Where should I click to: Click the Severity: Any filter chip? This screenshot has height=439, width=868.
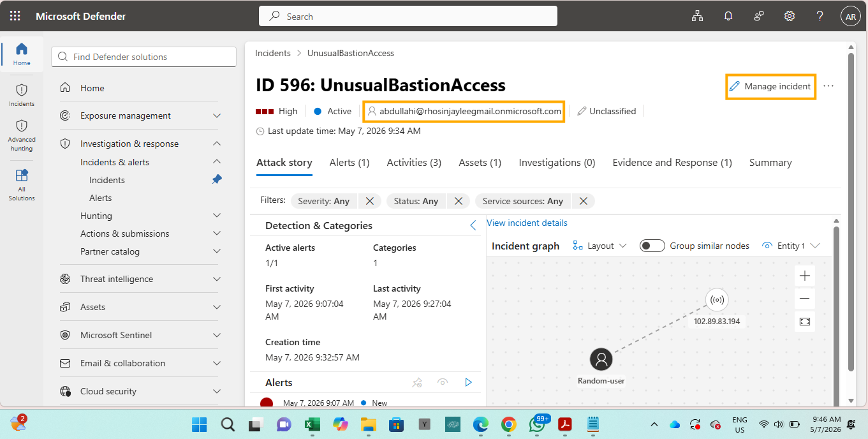pos(324,201)
